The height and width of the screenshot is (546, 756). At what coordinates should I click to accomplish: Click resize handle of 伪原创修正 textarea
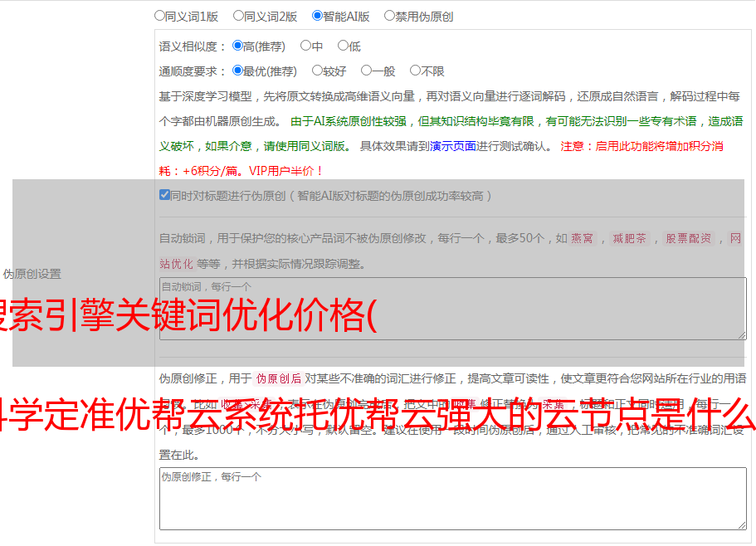click(x=742, y=524)
